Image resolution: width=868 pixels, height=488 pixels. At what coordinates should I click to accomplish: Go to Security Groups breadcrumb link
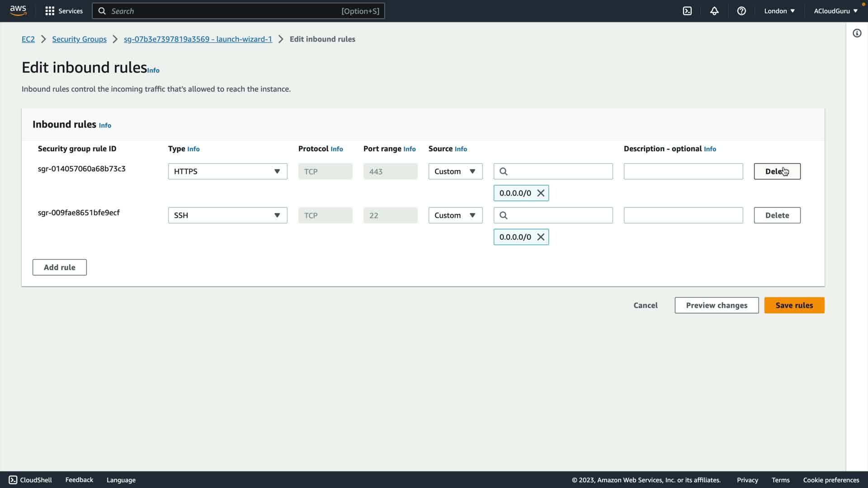click(79, 39)
